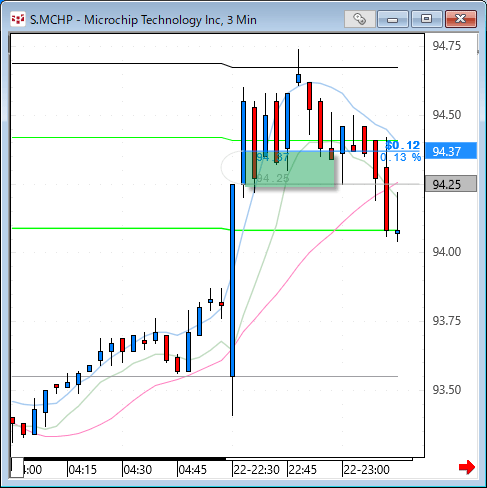
Task: Click the 22-22:30 time axis label
Action: (x=256, y=470)
